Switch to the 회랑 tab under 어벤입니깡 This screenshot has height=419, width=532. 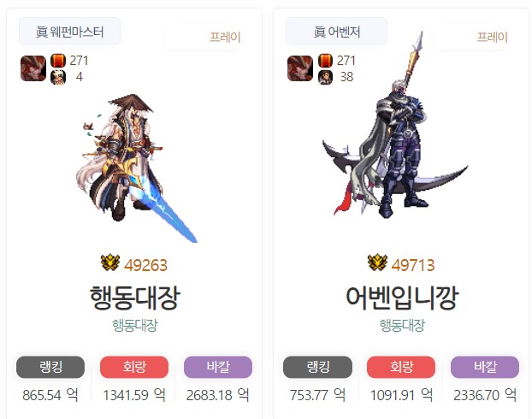pos(401,367)
